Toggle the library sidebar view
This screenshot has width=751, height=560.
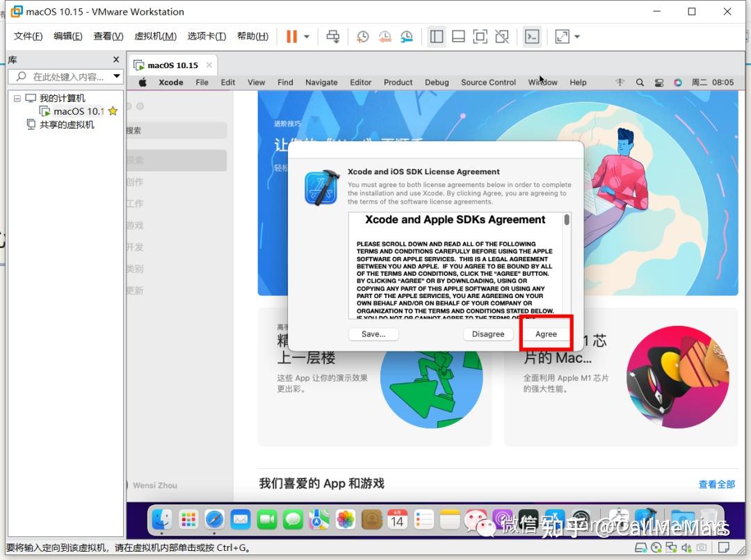coord(436,36)
